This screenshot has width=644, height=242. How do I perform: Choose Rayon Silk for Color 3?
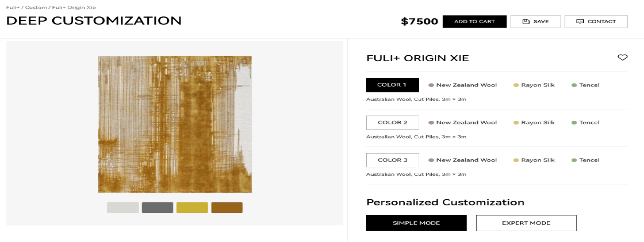pos(534,160)
